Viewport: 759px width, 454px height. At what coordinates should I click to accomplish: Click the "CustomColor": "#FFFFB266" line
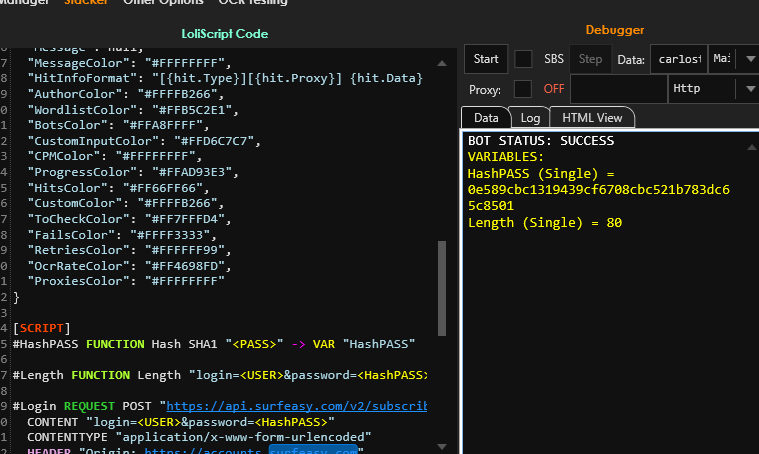[x=126, y=203]
